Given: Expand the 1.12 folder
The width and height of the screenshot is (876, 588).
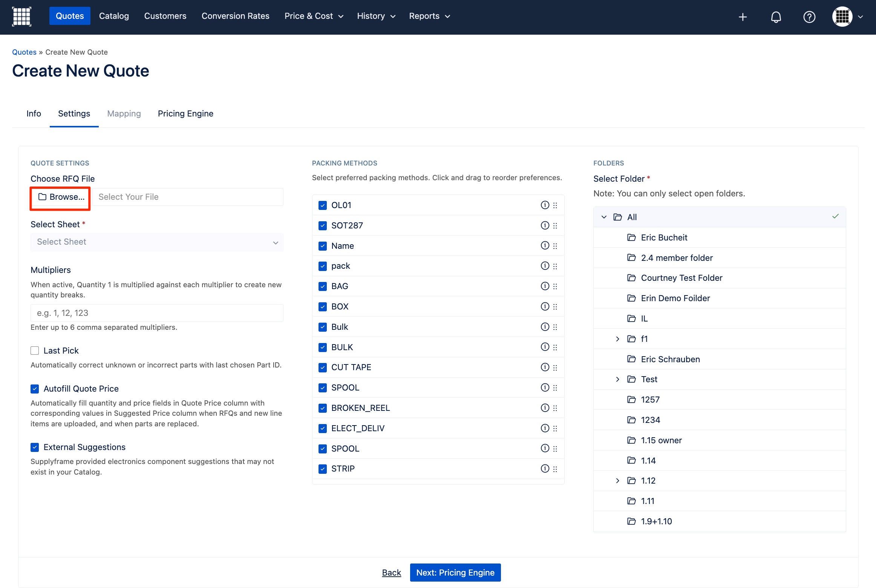Looking at the screenshot, I should [617, 481].
